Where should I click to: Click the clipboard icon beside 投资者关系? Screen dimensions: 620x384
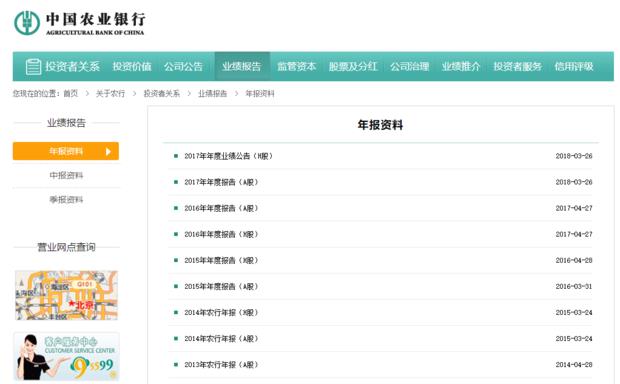tap(33, 66)
